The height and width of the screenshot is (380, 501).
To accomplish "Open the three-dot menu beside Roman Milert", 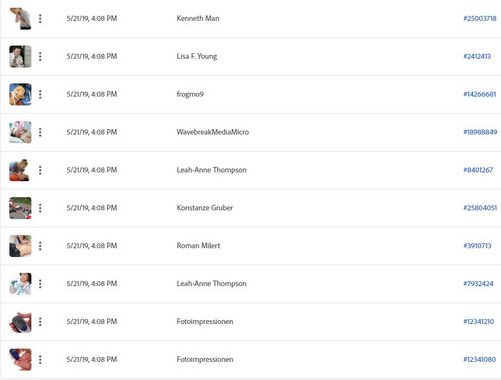I will (40, 246).
